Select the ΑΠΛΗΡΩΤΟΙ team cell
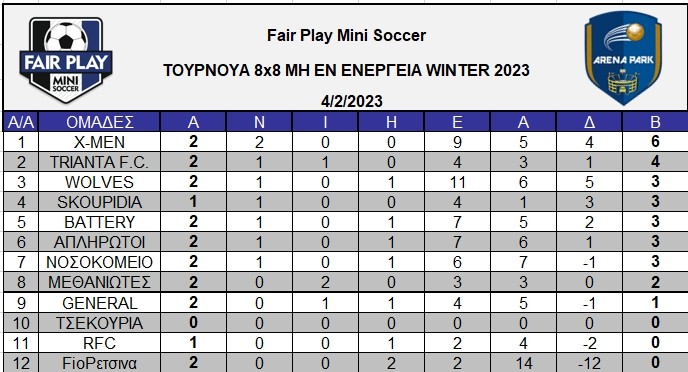688x372 pixels. (x=100, y=242)
